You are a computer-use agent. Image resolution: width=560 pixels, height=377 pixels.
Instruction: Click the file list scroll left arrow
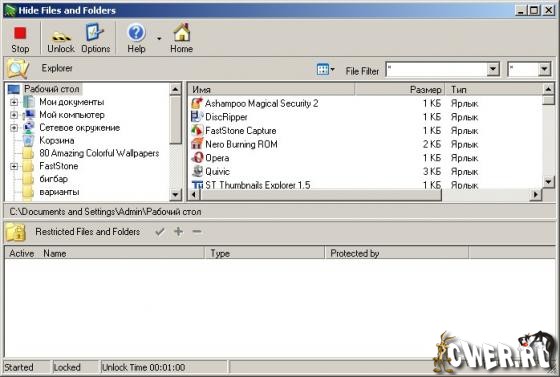194,195
